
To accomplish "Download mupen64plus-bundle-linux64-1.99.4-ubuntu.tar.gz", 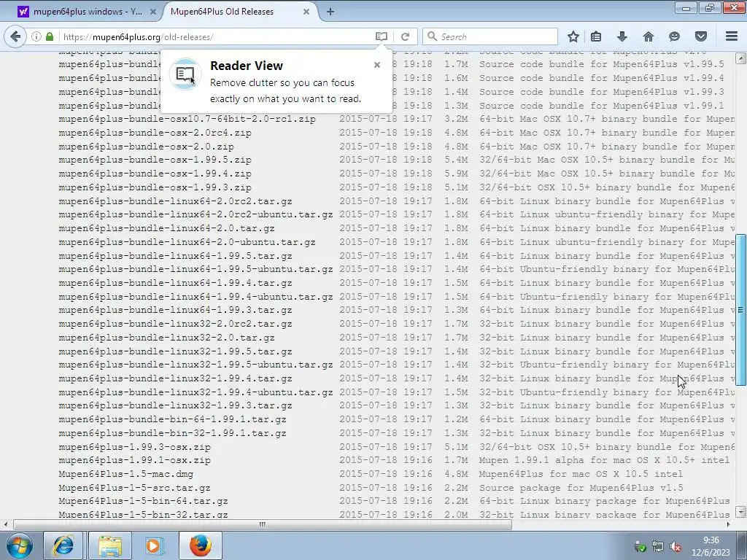I will pyautogui.click(x=196, y=297).
